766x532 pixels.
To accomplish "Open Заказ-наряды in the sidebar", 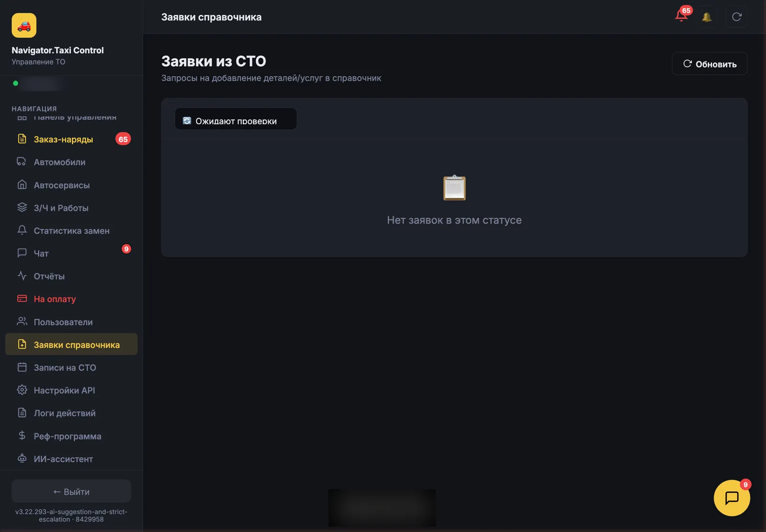I will 71,139.
